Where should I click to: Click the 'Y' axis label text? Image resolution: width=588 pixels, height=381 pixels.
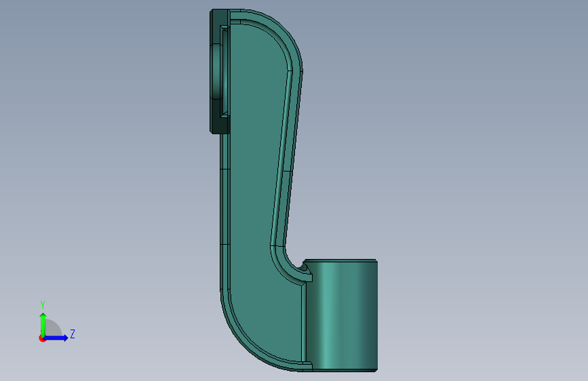(x=43, y=305)
